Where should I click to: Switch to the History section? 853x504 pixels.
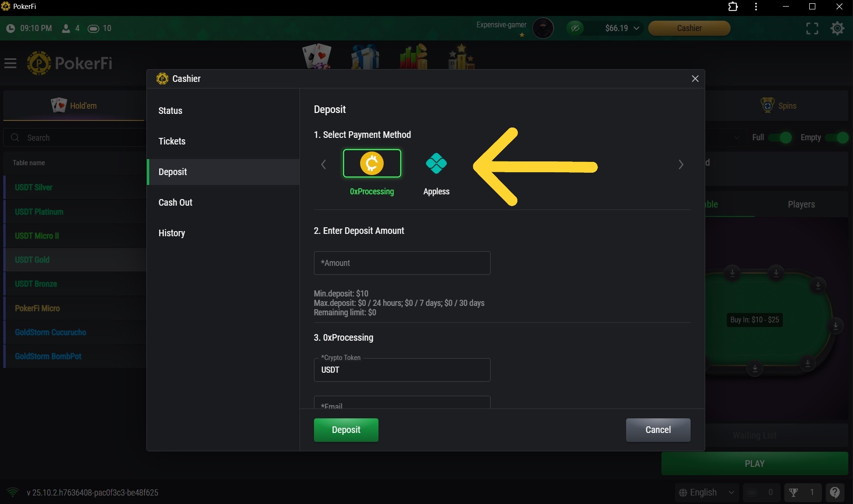pos(171,233)
